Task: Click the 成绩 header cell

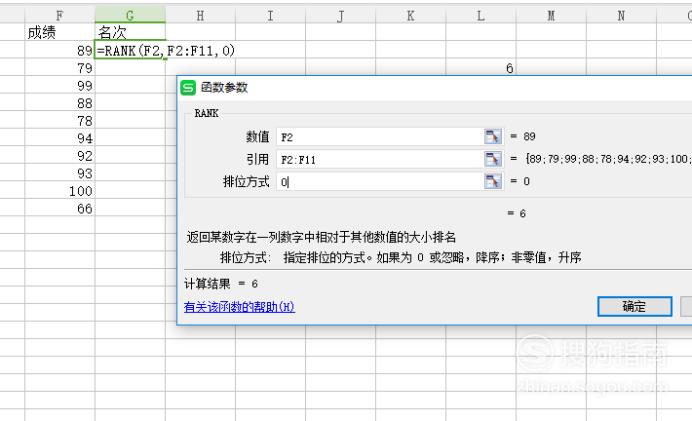Action: tap(60, 32)
